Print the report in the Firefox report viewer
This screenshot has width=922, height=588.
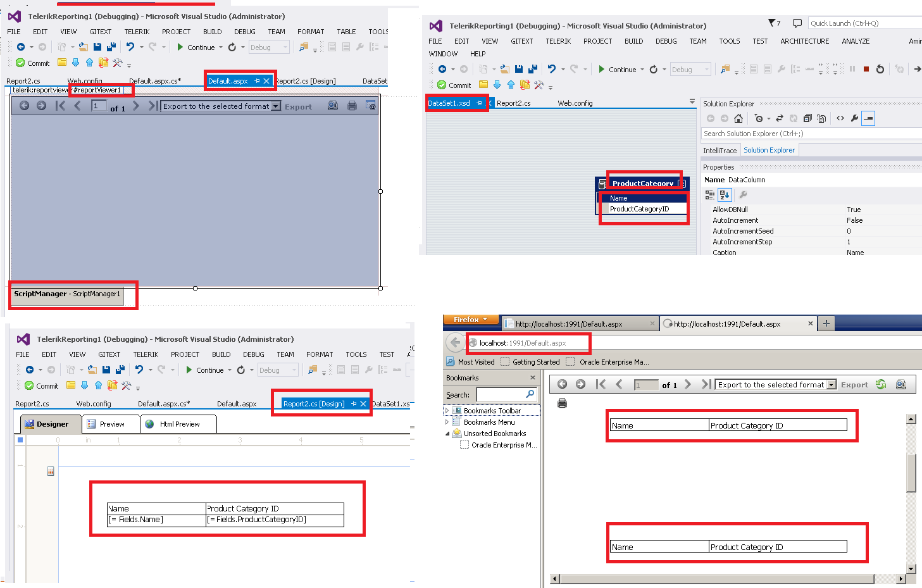[x=562, y=403]
